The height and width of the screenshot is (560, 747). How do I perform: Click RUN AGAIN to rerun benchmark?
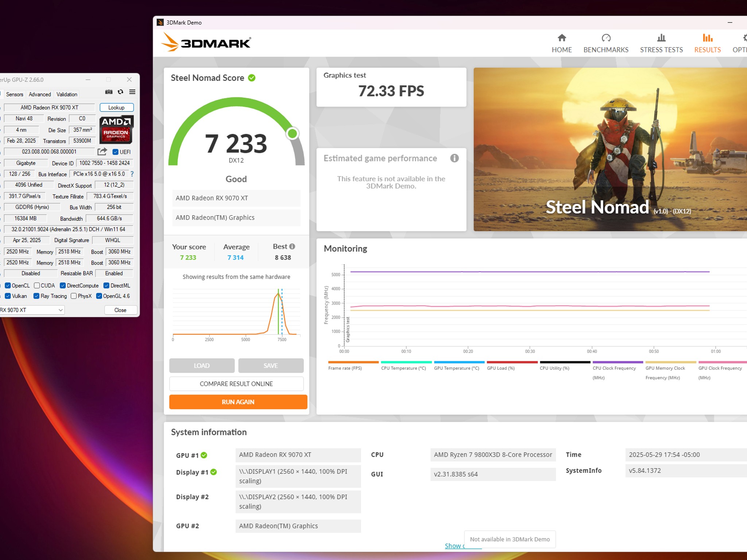(238, 402)
